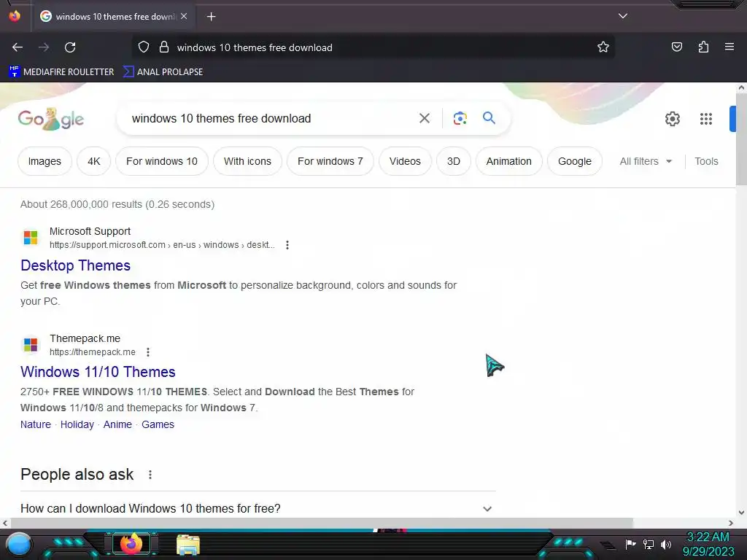Image resolution: width=747 pixels, height=560 pixels.
Task: Filter results by Images
Action: point(44,161)
